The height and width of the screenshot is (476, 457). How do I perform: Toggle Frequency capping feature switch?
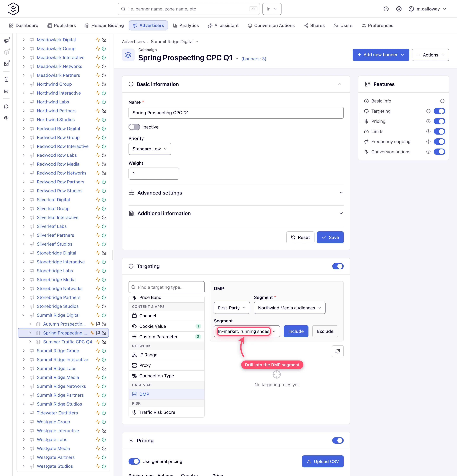coord(440,142)
